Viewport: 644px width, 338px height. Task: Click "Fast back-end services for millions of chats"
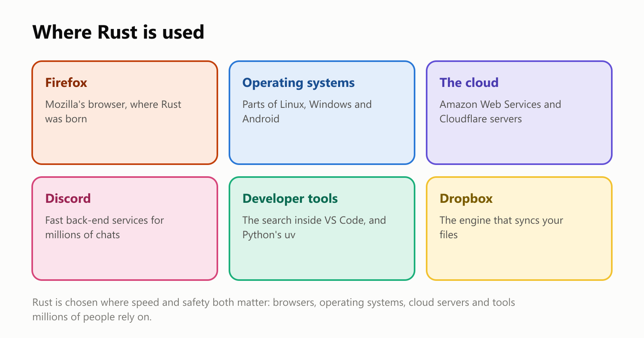(104, 227)
